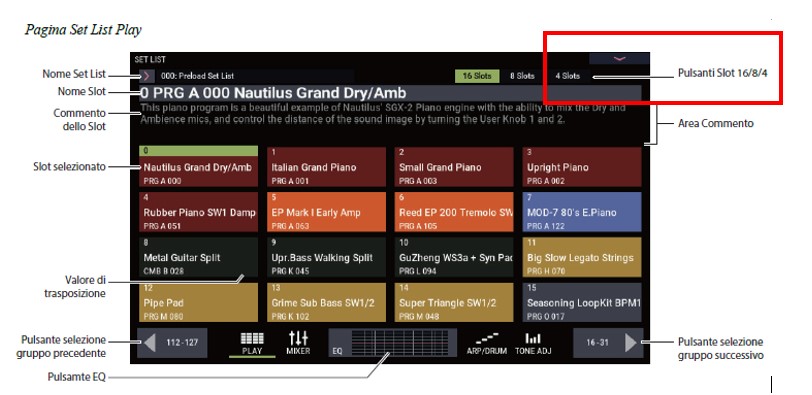Image resolution: width=812 pixels, height=395 pixels.
Task: Switch to 4 Slots view
Action: tap(568, 76)
